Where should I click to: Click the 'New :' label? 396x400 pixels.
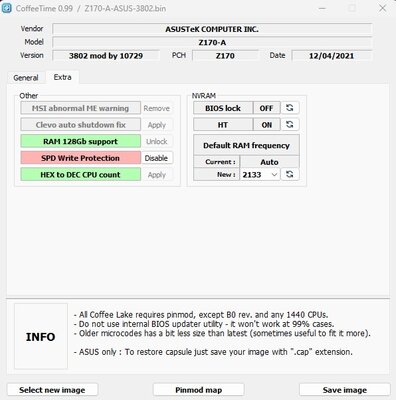(217, 174)
